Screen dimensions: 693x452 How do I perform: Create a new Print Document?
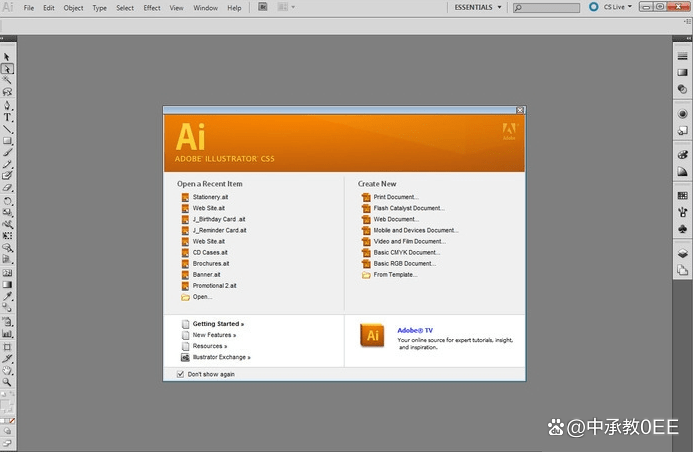click(x=390, y=197)
